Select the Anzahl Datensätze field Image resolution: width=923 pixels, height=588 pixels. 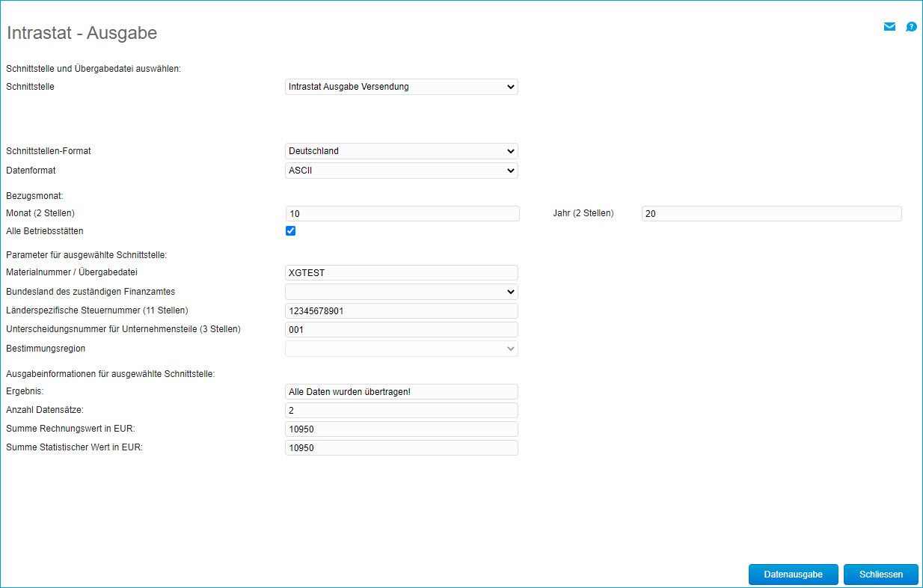pos(401,411)
